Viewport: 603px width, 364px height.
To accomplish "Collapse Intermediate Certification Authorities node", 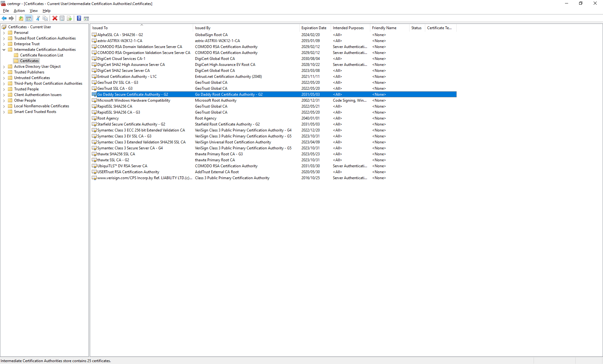I will click(x=4, y=50).
